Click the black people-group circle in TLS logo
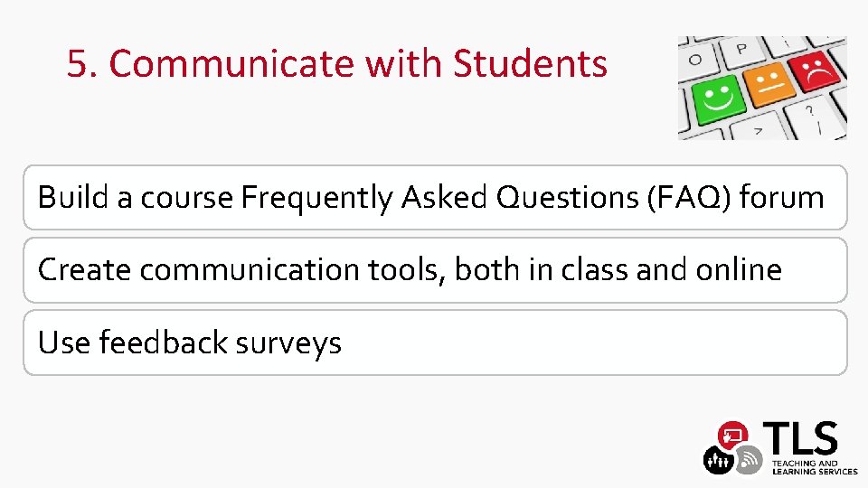 pyautogui.click(x=718, y=461)
